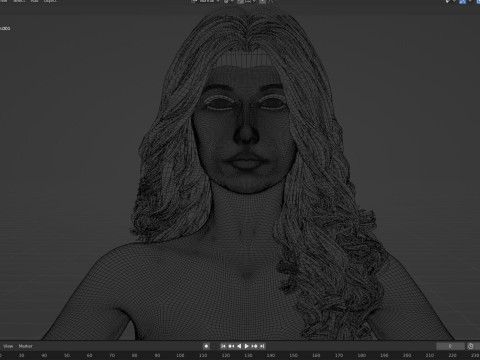Play the animation forward
The image size is (480, 360).
pos(247,346)
